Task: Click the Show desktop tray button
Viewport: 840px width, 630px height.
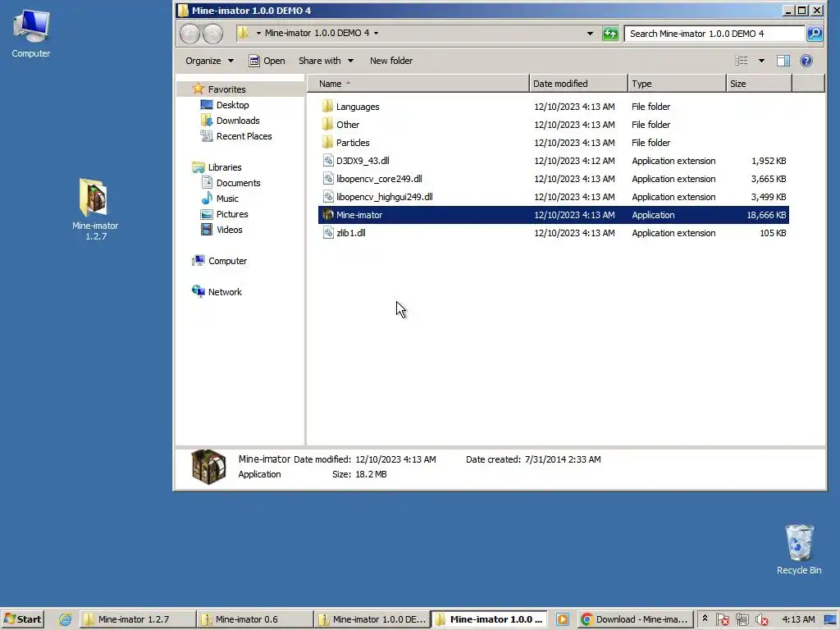Action: 831,619
